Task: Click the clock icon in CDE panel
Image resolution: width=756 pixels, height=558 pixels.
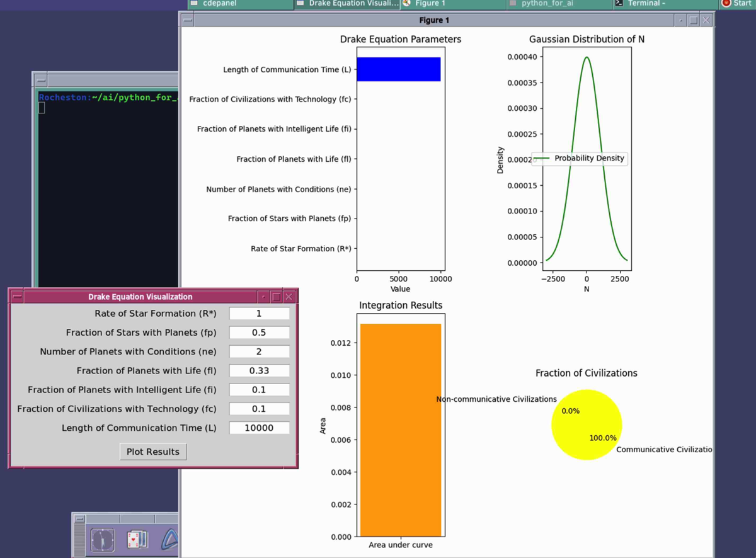Action: (x=102, y=540)
